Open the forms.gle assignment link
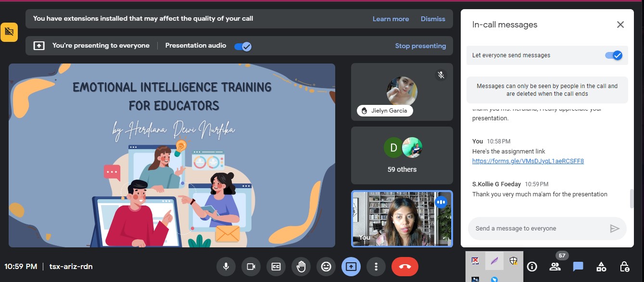The height and width of the screenshot is (282, 644). (x=528, y=161)
